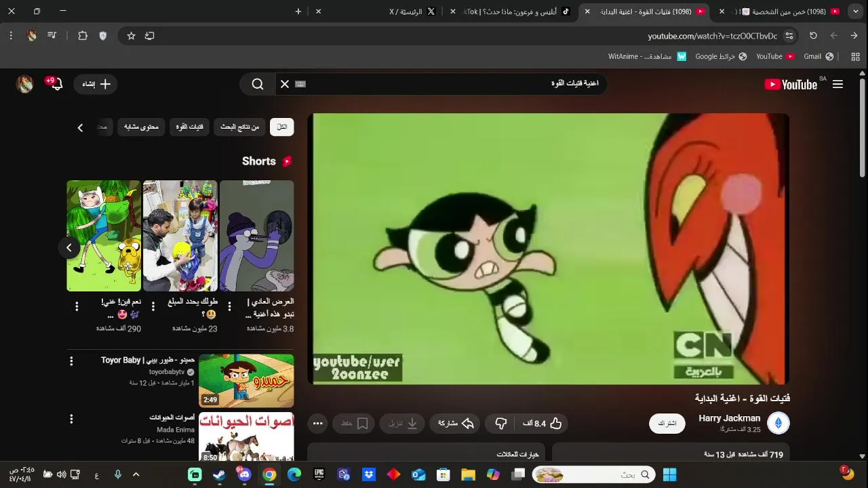The height and width of the screenshot is (488, 868).
Task: Open the Chrome profile avatar
Action: coord(32,36)
